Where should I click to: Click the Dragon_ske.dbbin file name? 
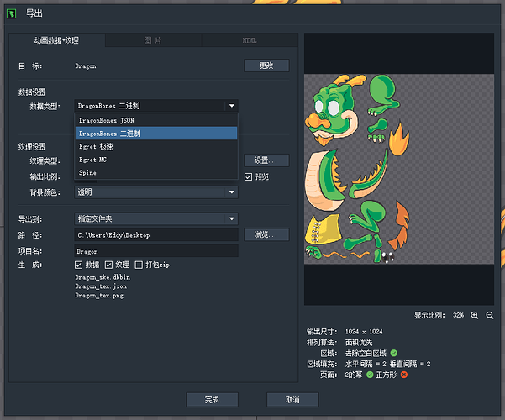click(x=103, y=277)
